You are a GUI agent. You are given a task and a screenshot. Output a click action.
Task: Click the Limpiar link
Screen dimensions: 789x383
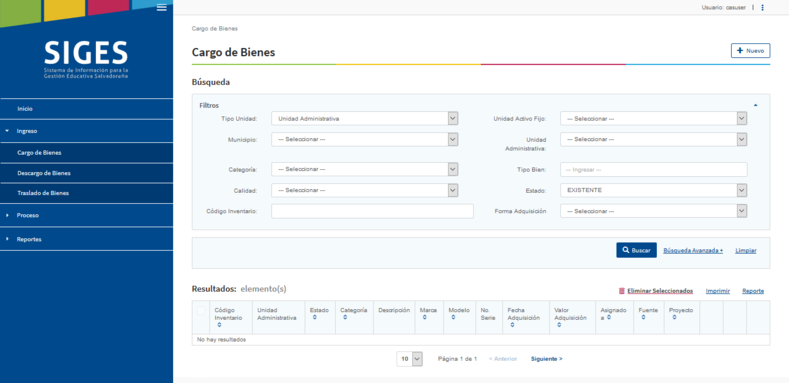[x=746, y=251]
